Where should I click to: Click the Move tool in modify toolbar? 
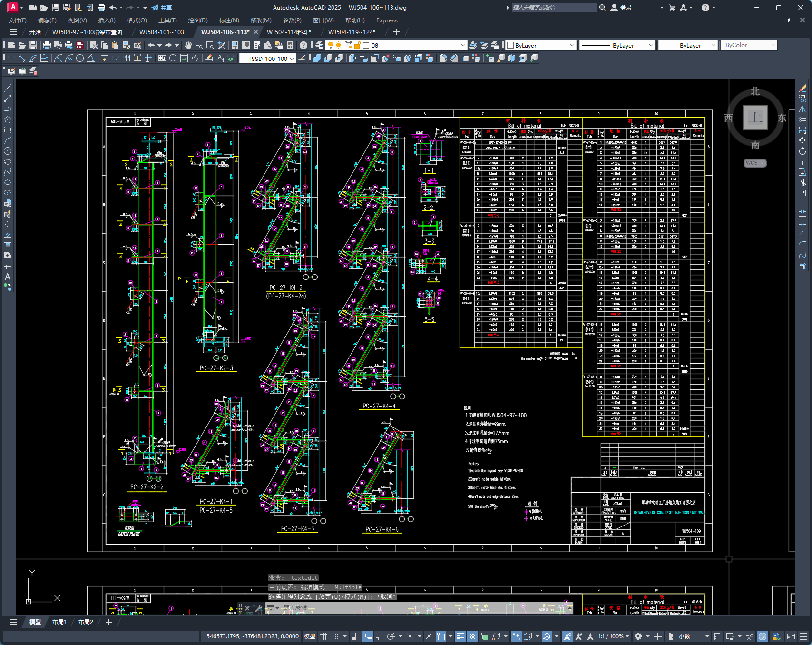pos(802,140)
